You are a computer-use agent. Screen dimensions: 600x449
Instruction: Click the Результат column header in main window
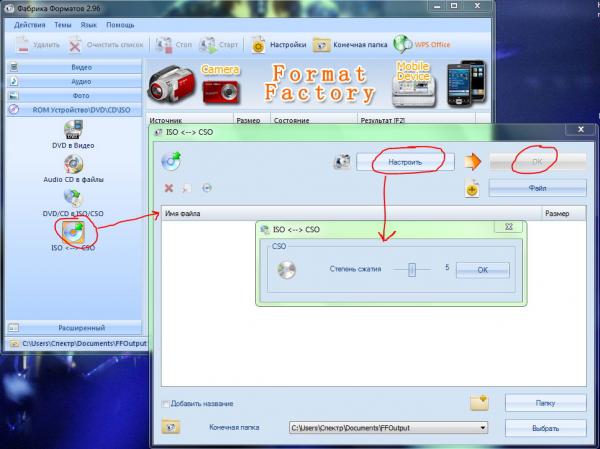tap(416, 120)
